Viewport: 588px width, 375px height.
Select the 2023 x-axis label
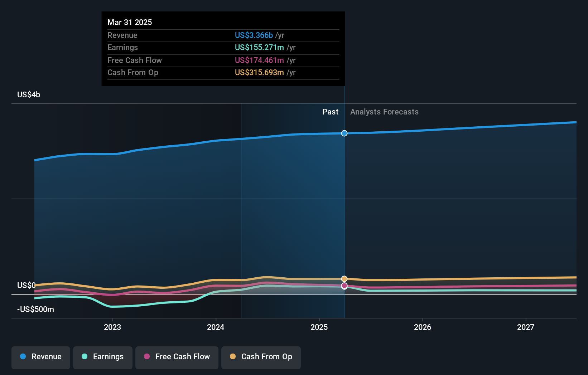tap(112, 327)
